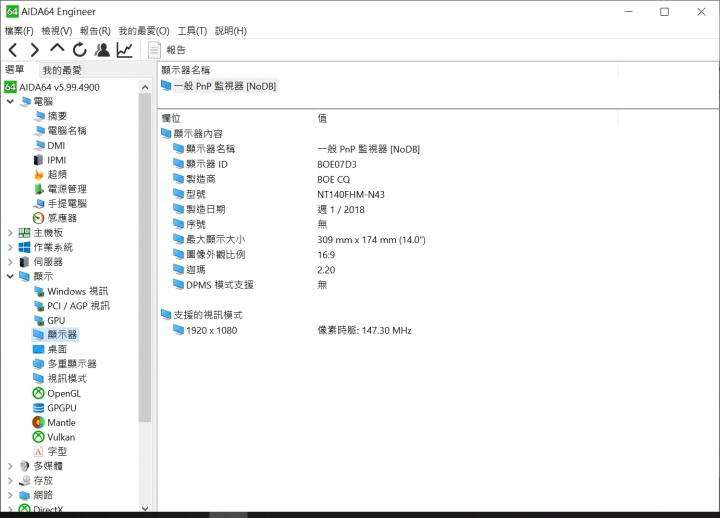
Task: Click the 作業系統 Windows logo icon
Action: point(24,248)
